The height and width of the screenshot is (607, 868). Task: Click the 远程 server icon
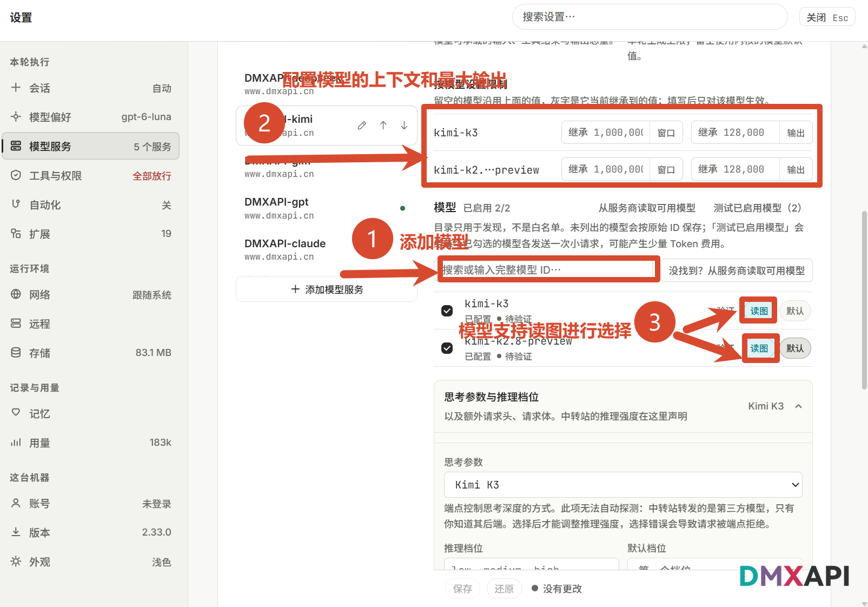(16, 324)
